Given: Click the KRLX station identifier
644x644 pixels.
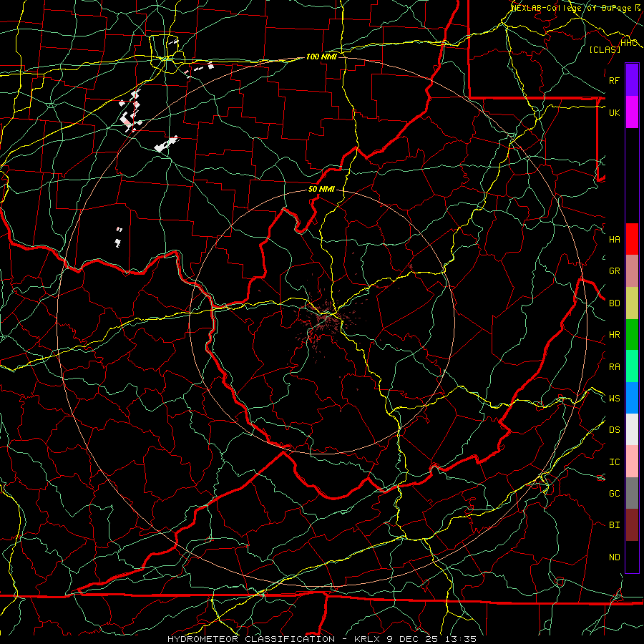Looking at the screenshot, I should pyautogui.click(x=367, y=639).
